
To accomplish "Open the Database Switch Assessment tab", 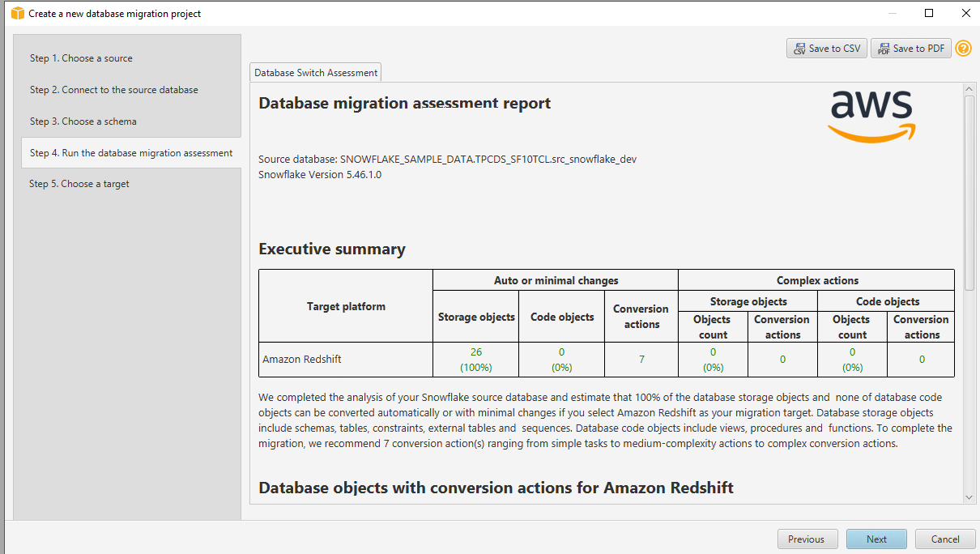I will point(316,72).
